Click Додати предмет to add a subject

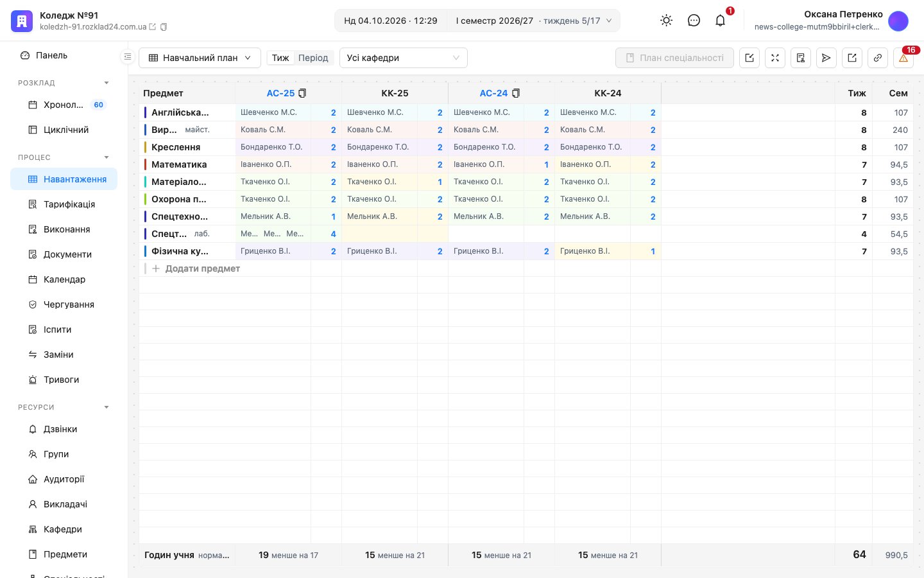coord(196,268)
